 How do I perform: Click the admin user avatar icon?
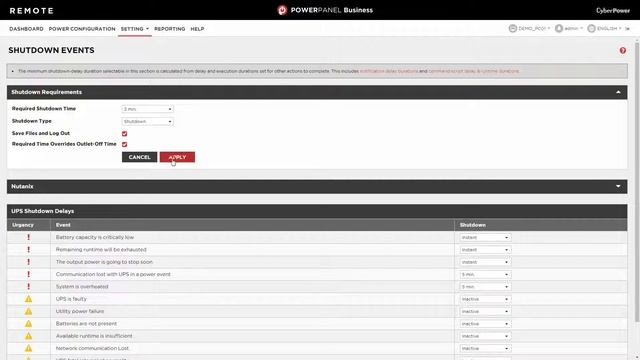pyautogui.click(x=559, y=28)
